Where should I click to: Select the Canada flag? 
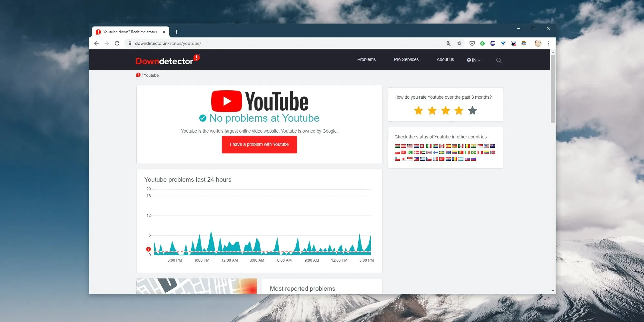point(442,146)
